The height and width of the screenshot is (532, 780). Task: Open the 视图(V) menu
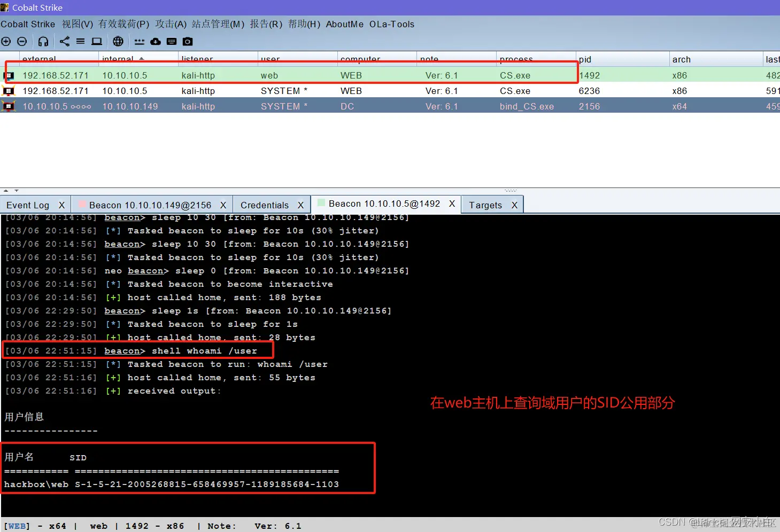point(78,24)
